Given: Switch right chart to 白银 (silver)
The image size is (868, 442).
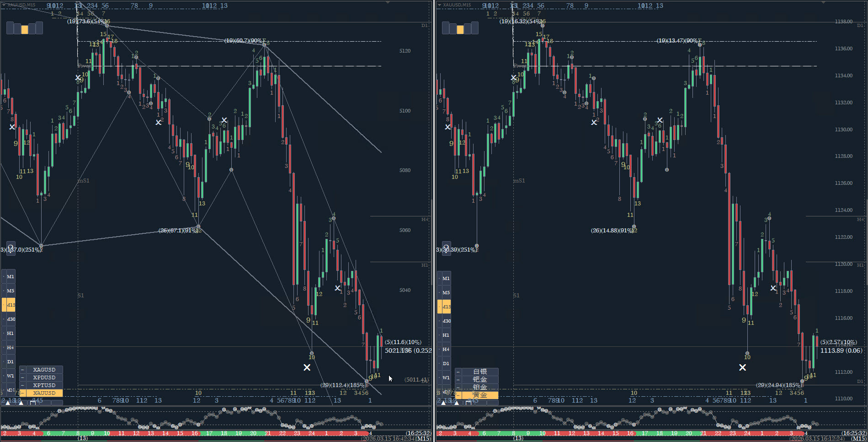Looking at the screenshot, I should pyautogui.click(x=480, y=372).
